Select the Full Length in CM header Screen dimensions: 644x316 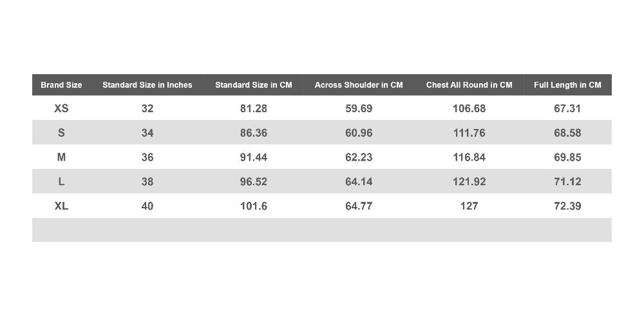pyautogui.click(x=567, y=84)
